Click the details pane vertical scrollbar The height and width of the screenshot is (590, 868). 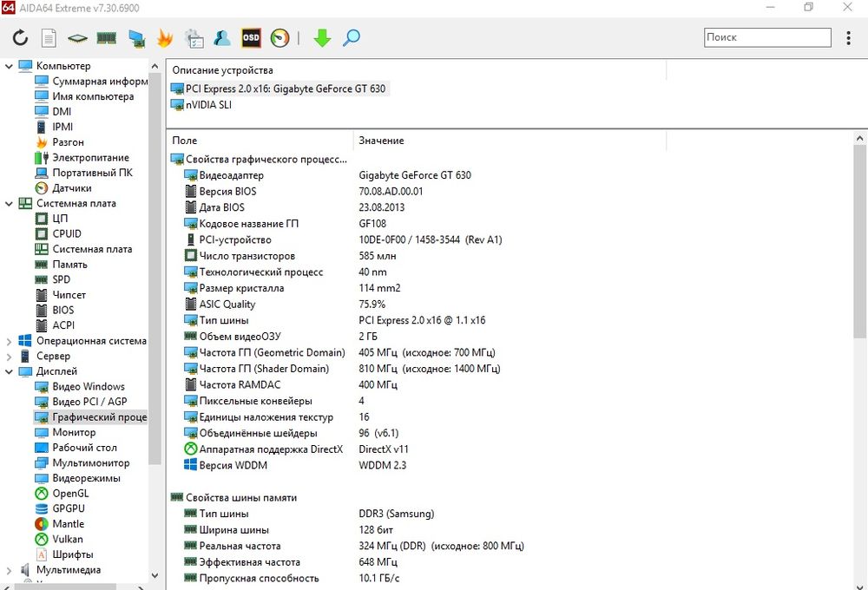[859, 241]
